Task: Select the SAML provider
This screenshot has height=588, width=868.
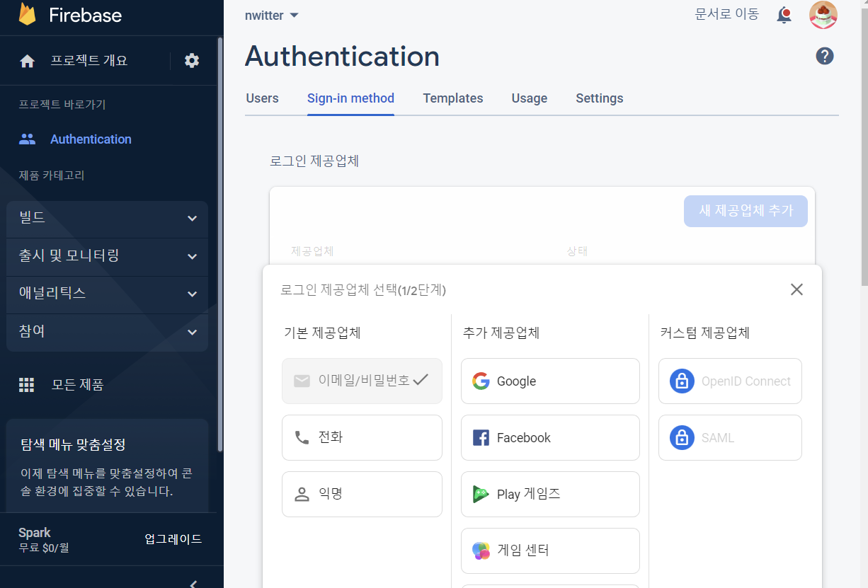Action: click(x=730, y=437)
